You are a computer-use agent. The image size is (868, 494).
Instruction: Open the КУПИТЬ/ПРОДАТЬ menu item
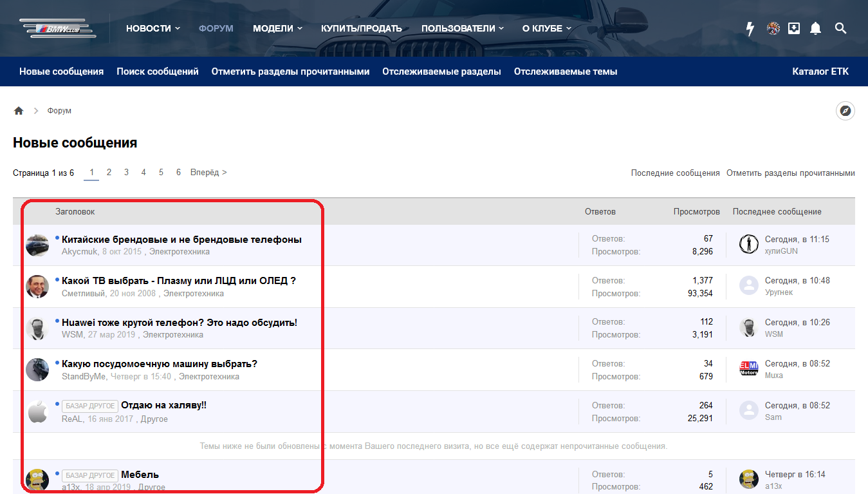pyautogui.click(x=361, y=28)
